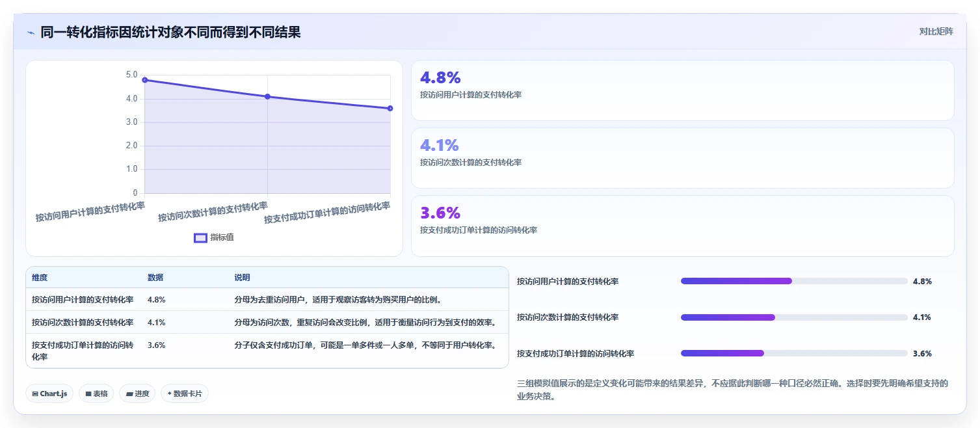Click the header icon beside the title
980x428 pixels.
tap(31, 33)
